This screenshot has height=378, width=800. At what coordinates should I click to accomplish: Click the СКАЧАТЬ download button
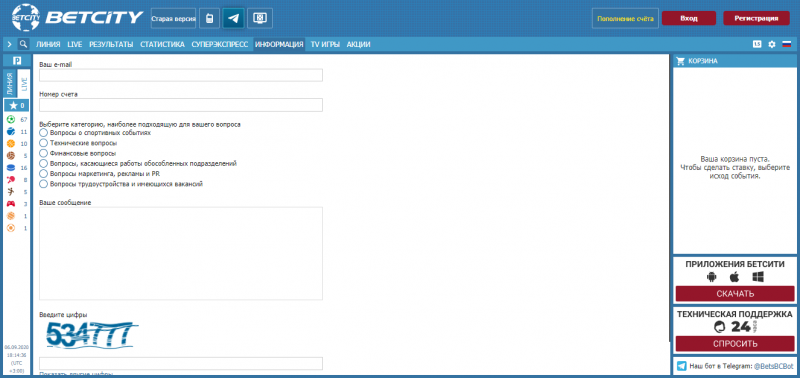(735, 294)
